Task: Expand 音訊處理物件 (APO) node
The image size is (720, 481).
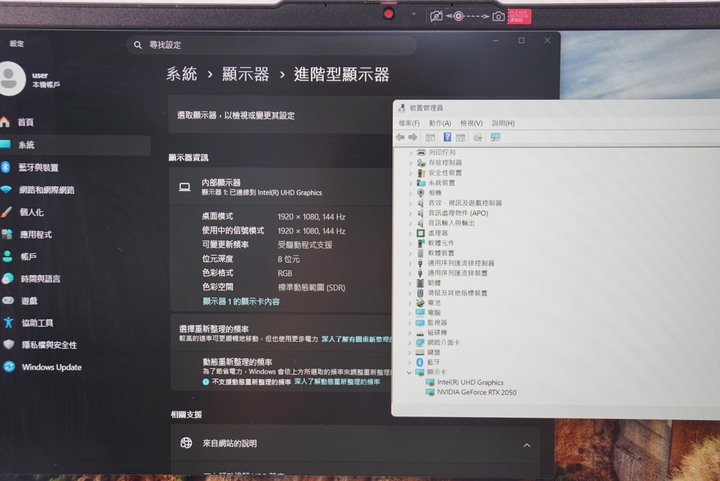Action: [x=411, y=213]
